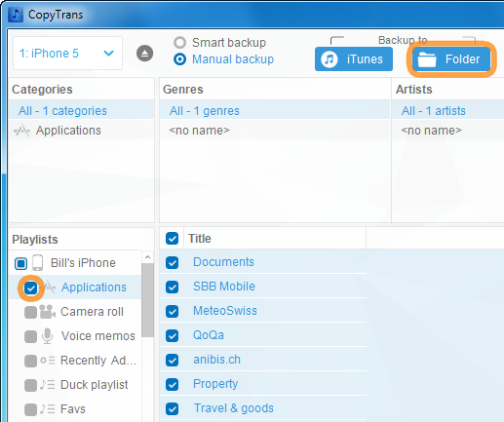The image size is (504, 422).
Task: Click the Applications icon in Categories list
Action: pos(22,131)
